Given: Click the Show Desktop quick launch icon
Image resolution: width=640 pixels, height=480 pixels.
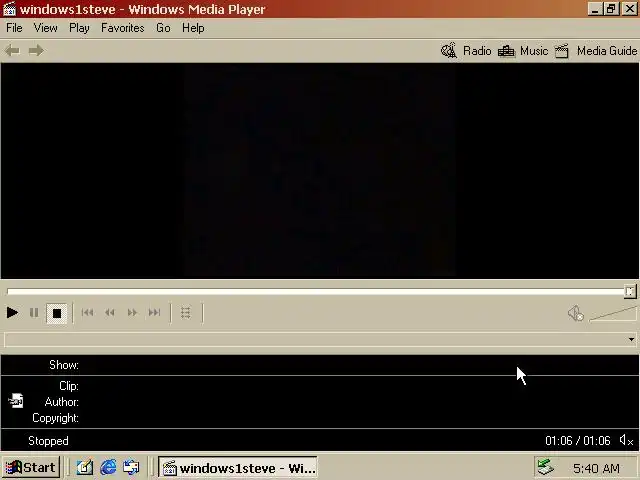Looking at the screenshot, I should pyautogui.click(x=85, y=467).
